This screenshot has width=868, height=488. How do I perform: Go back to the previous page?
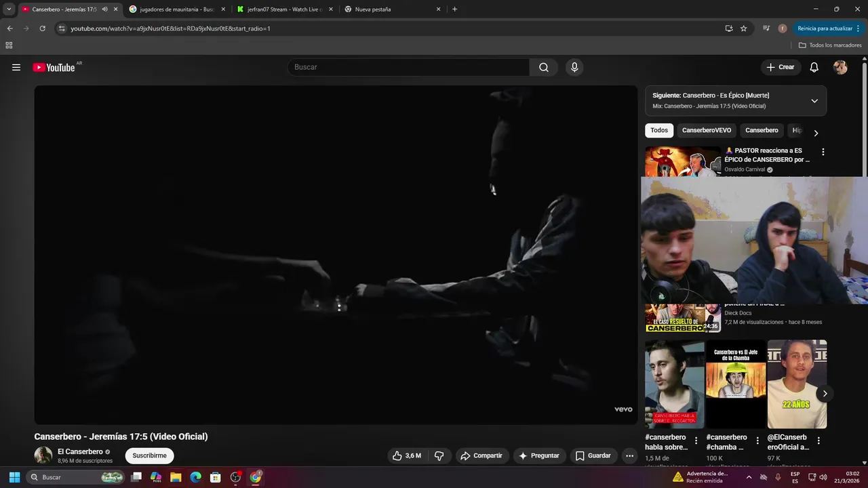coord(9,28)
